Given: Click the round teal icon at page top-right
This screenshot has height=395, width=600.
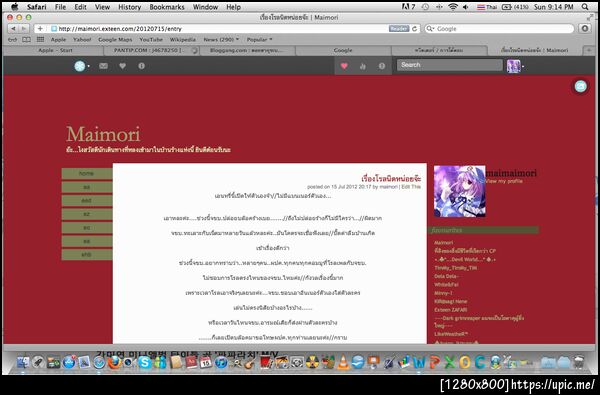Looking at the screenshot, I should (x=580, y=87).
